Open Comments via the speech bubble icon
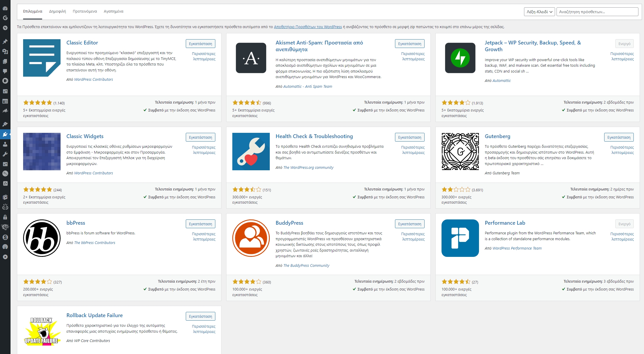Image resolution: width=644 pixels, height=354 pixels. (5, 71)
